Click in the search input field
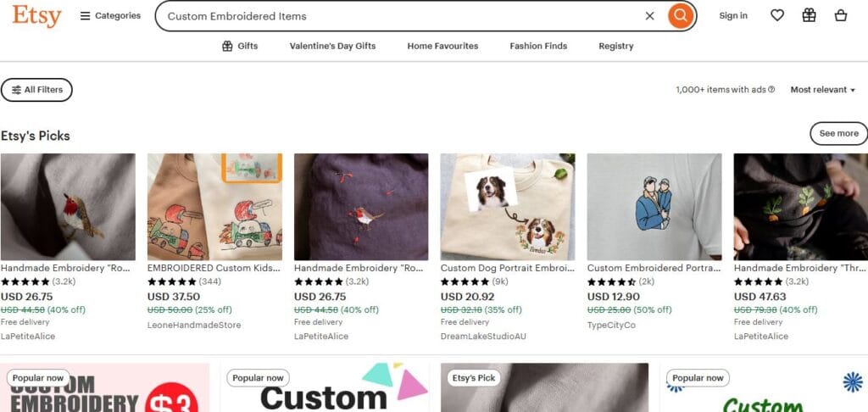This screenshot has width=868, height=412. [398, 16]
